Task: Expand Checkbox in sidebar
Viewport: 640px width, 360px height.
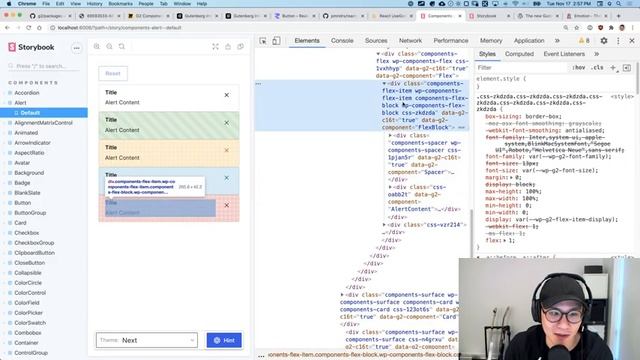Action: [27, 233]
